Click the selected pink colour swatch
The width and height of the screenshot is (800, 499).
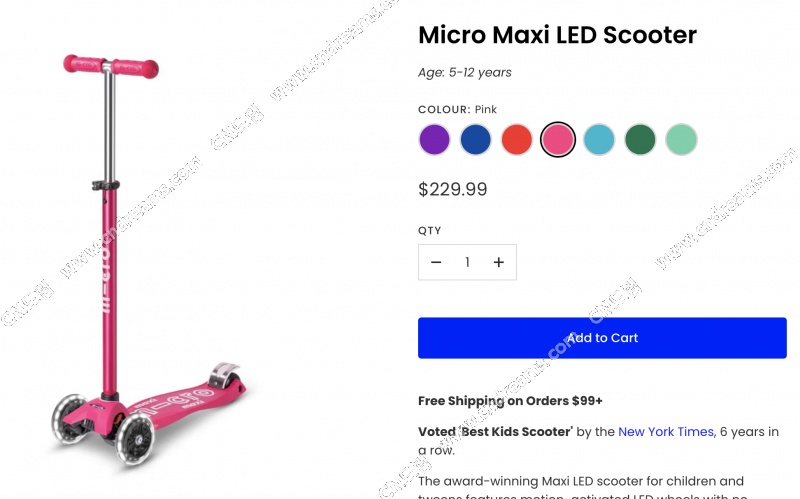pos(558,140)
